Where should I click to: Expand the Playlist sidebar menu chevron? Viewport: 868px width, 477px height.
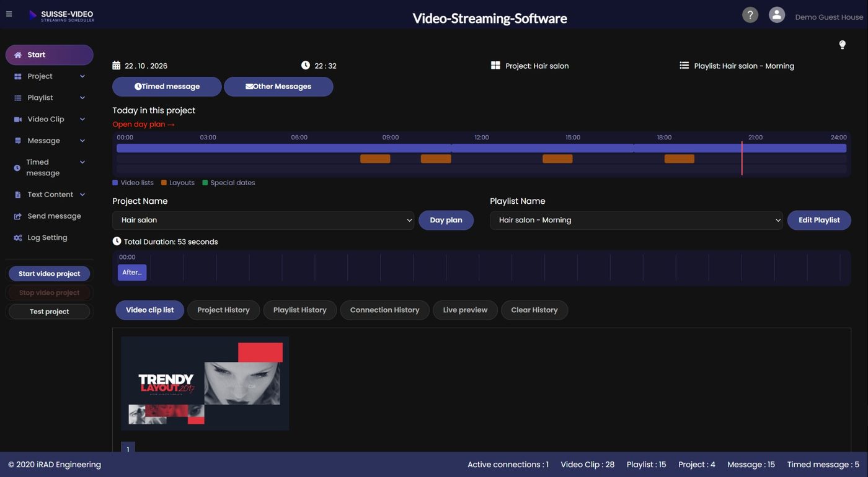tap(82, 98)
